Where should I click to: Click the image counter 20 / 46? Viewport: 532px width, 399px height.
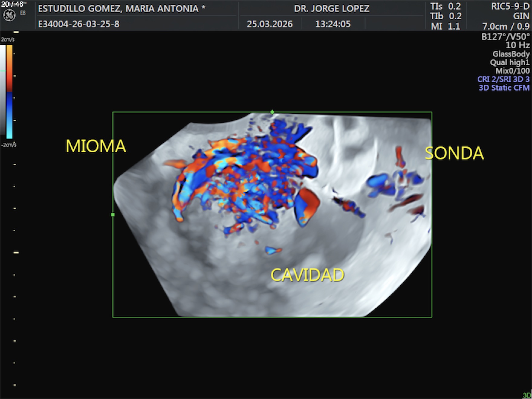[x=12, y=4]
